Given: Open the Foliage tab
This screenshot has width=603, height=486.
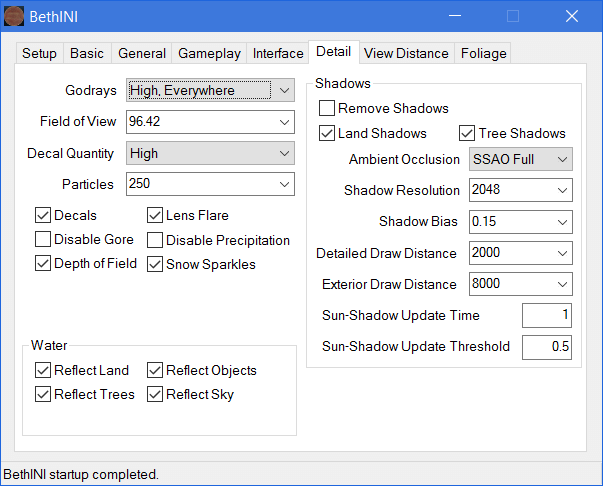Looking at the screenshot, I should click(x=484, y=53).
